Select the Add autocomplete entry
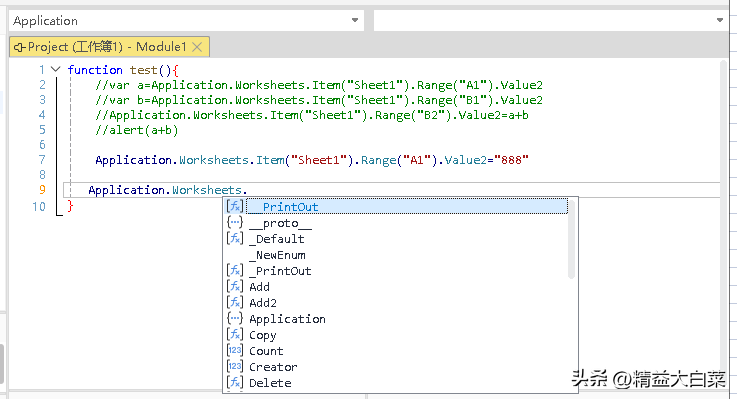This screenshot has width=737, height=399. pos(259,287)
